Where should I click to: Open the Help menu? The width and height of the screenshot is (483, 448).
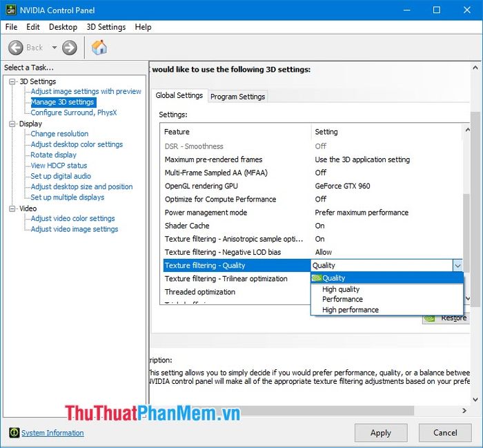tap(144, 27)
